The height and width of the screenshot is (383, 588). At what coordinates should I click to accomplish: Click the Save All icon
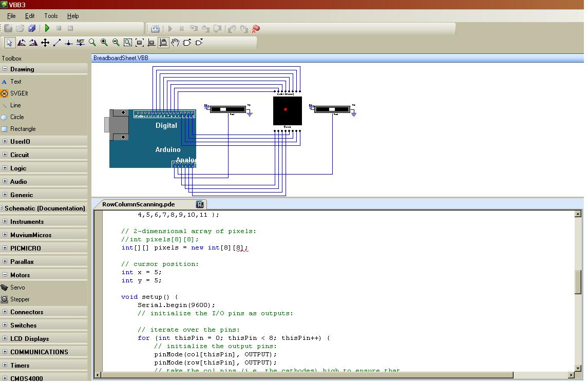(x=32, y=28)
